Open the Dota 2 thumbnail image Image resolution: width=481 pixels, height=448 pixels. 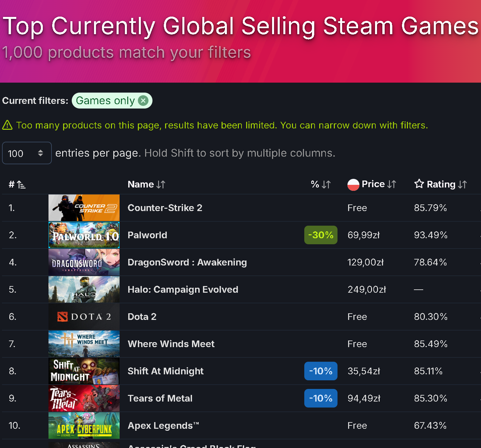84,317
